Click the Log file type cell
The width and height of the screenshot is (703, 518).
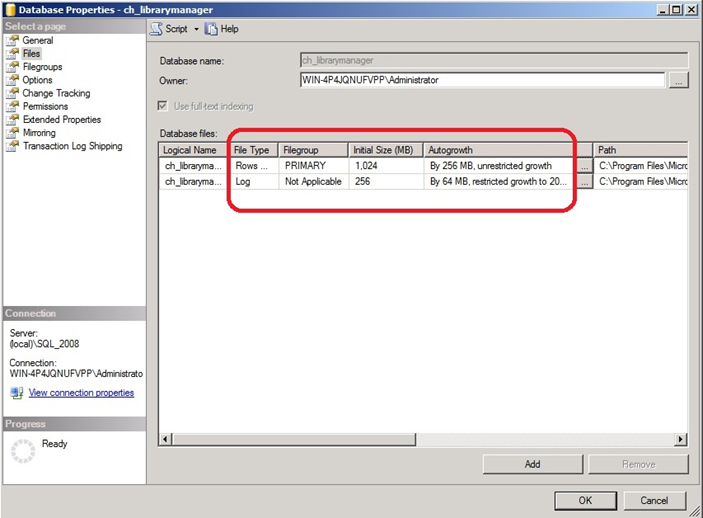[x=254, y=182]
